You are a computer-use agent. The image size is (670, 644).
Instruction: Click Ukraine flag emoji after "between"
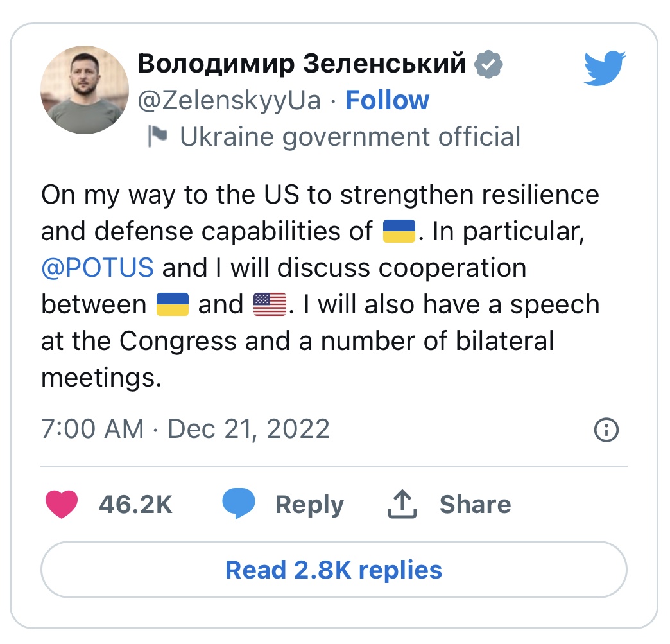(173, 304)
